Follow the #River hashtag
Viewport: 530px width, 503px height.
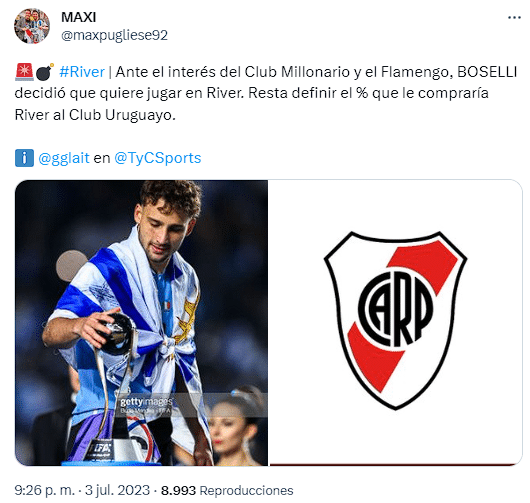coord(82,72)
